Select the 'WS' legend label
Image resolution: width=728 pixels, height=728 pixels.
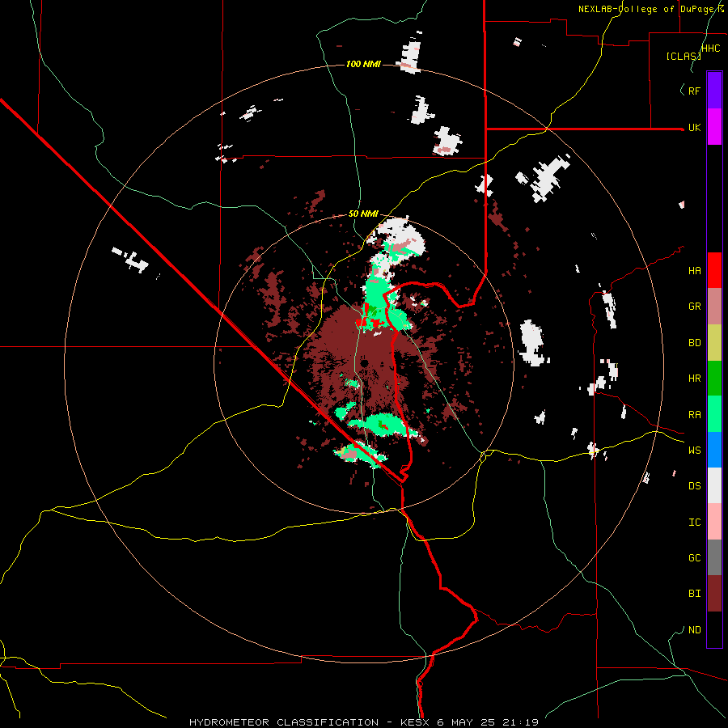(x=694, y=451)
